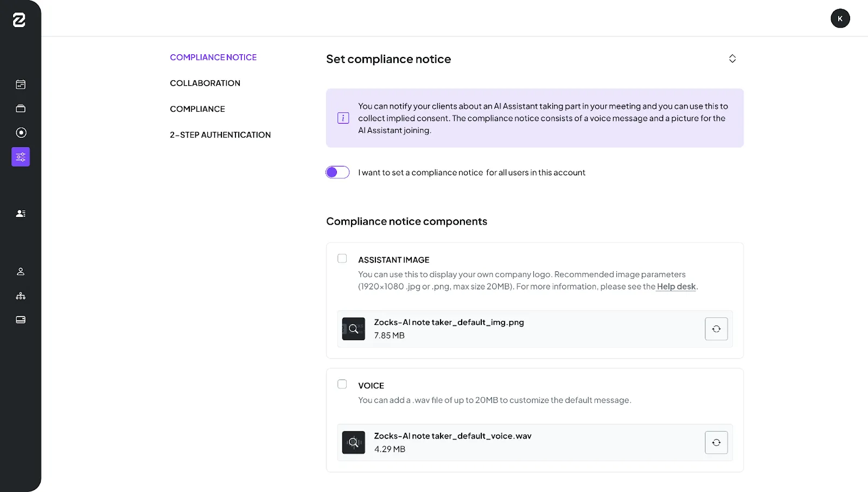Click the billing card sidebar icon
This screenshot has height=492, width=868.
point(21,320)
